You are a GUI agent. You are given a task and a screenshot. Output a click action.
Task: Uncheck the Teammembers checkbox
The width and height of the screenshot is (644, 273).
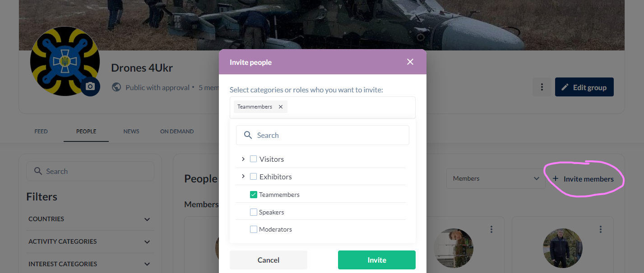click(x=254, y=195)
